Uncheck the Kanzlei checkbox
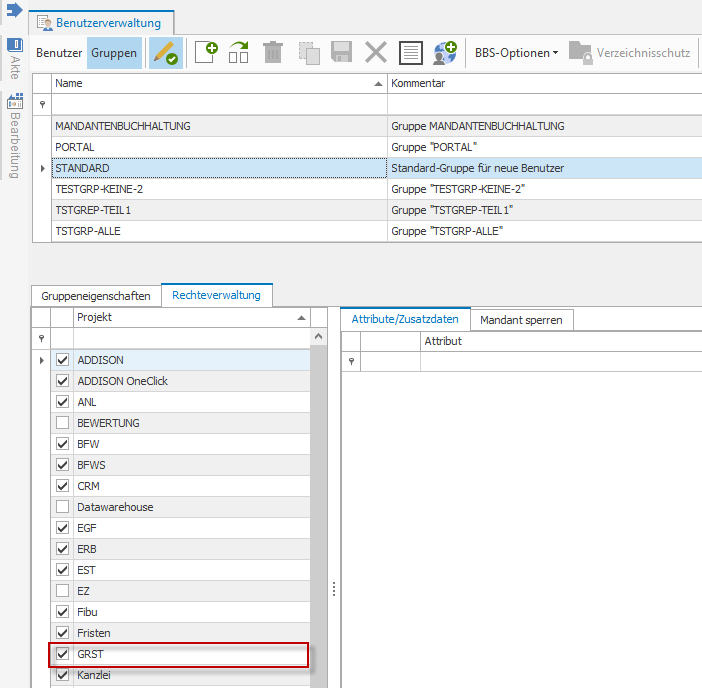This screenshot has width=702, height=688. [62, 675]
